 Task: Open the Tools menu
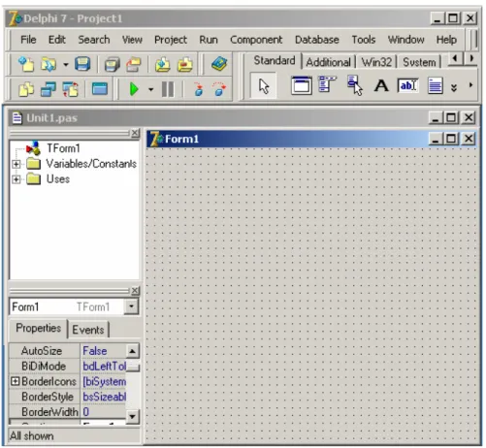tap(364, 40)
